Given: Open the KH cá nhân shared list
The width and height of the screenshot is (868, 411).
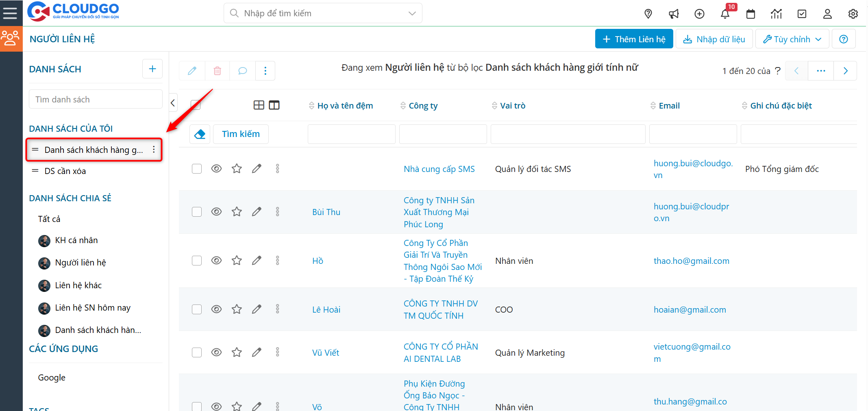Looking at the screenshot, I should pyautogui.click(x=76, y=240).
